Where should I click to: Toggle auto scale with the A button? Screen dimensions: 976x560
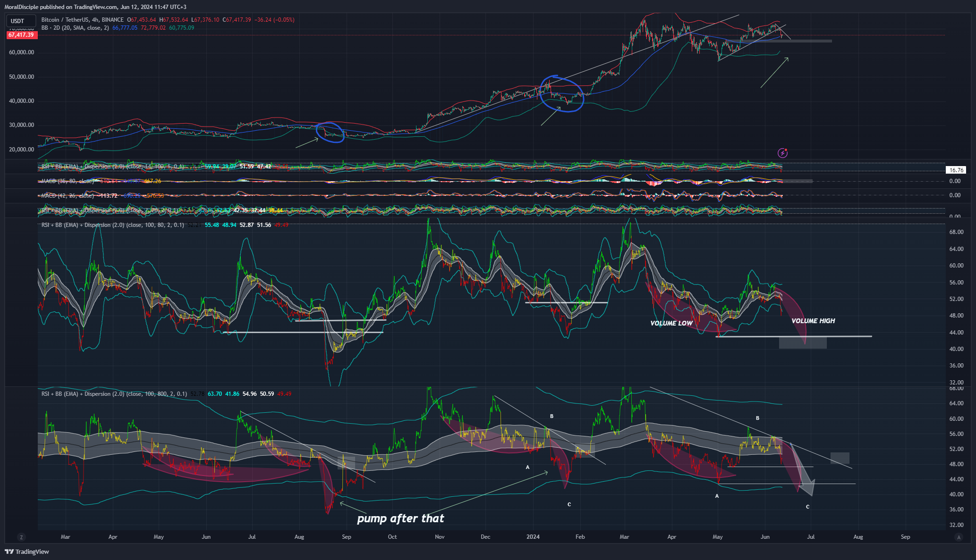coord(958,537)
